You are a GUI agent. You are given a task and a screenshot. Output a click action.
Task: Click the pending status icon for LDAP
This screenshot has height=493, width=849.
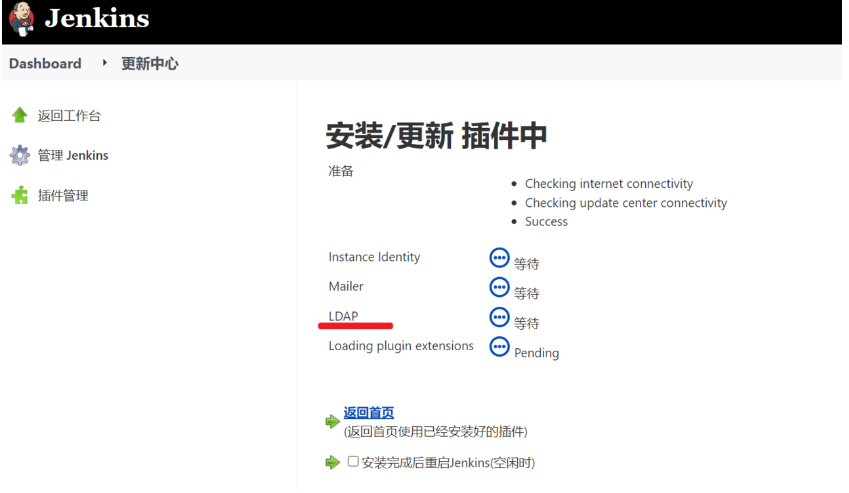pos(499,317)
